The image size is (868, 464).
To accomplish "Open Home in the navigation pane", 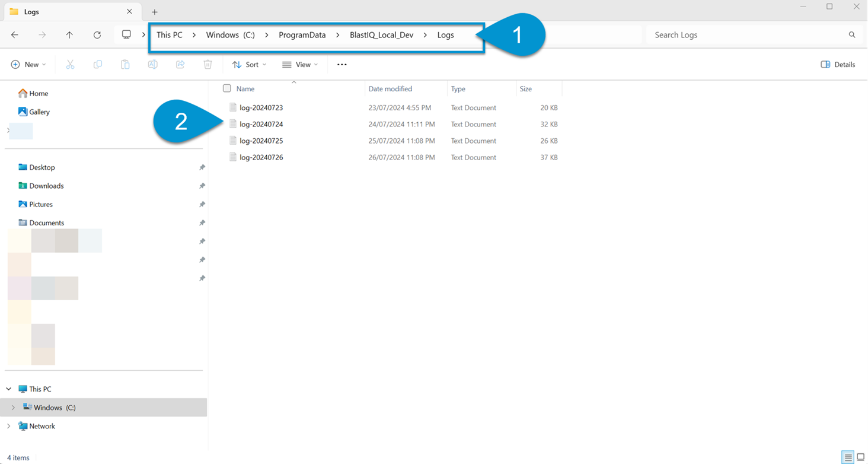I will (x=33, y=93).
